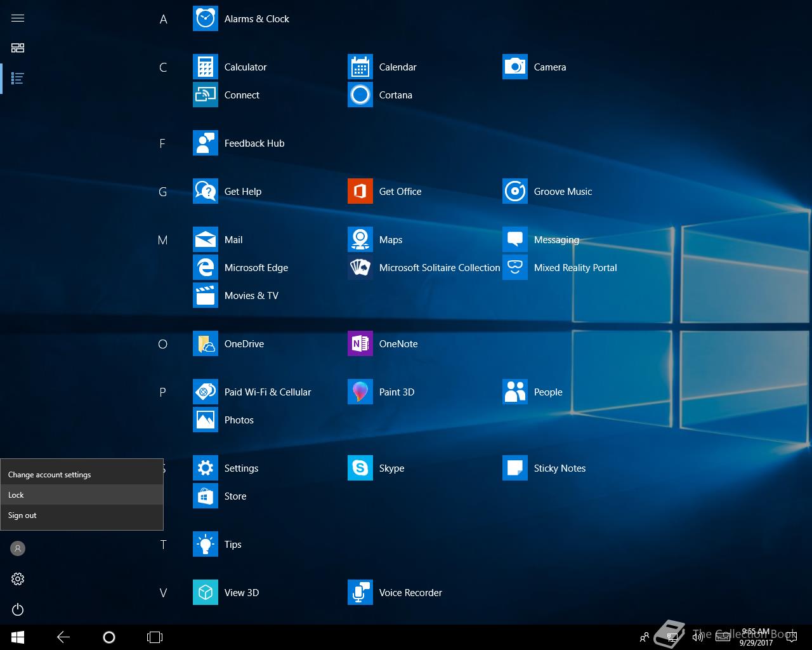Switch to the Pinned tiles view
Image resolution: width=812 pixels, height=650 pixels.
tap(18, 48)
